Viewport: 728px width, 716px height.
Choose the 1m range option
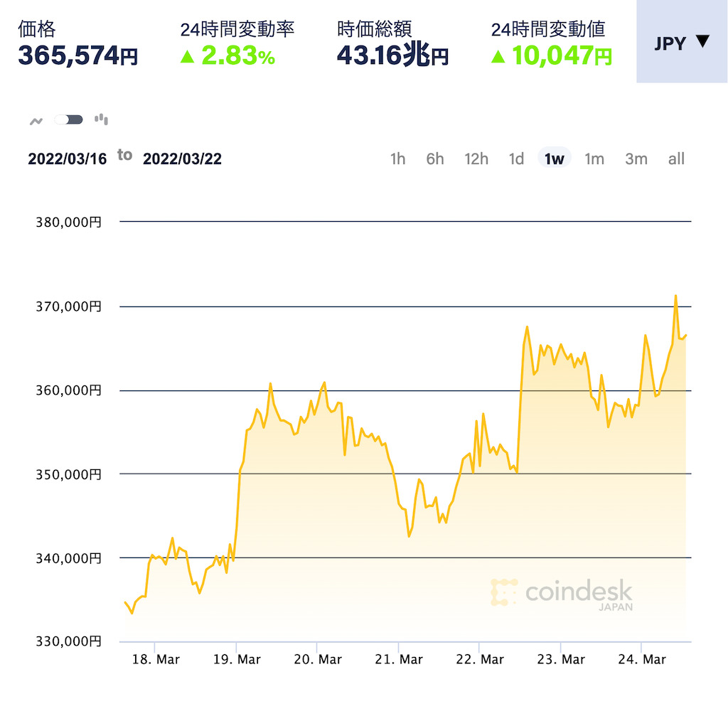click(594, 159)
